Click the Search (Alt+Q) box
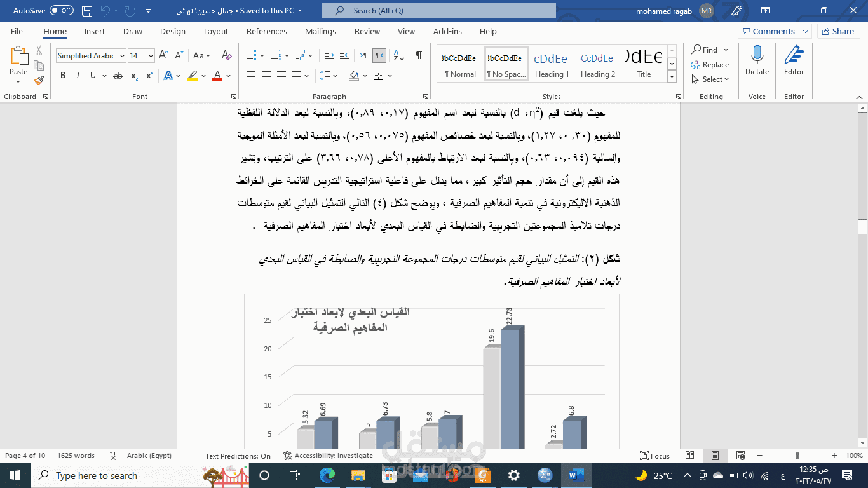 pyautogui.click(x=439, y=11)
